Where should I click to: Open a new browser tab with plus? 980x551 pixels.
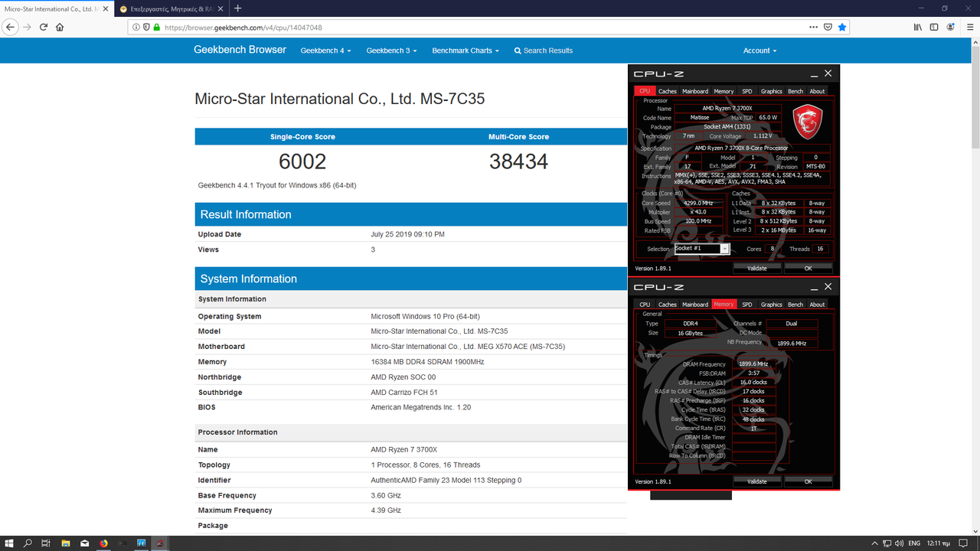pos(237,8)
